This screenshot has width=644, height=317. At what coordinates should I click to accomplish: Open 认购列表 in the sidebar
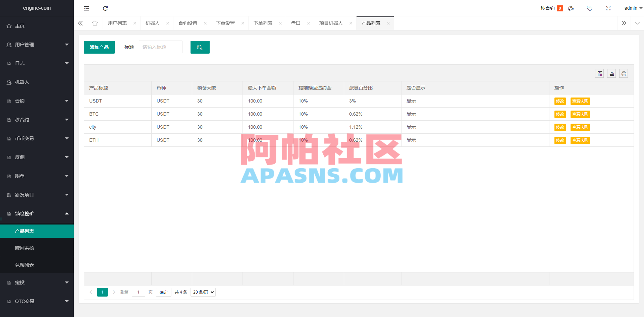point(37,265)
